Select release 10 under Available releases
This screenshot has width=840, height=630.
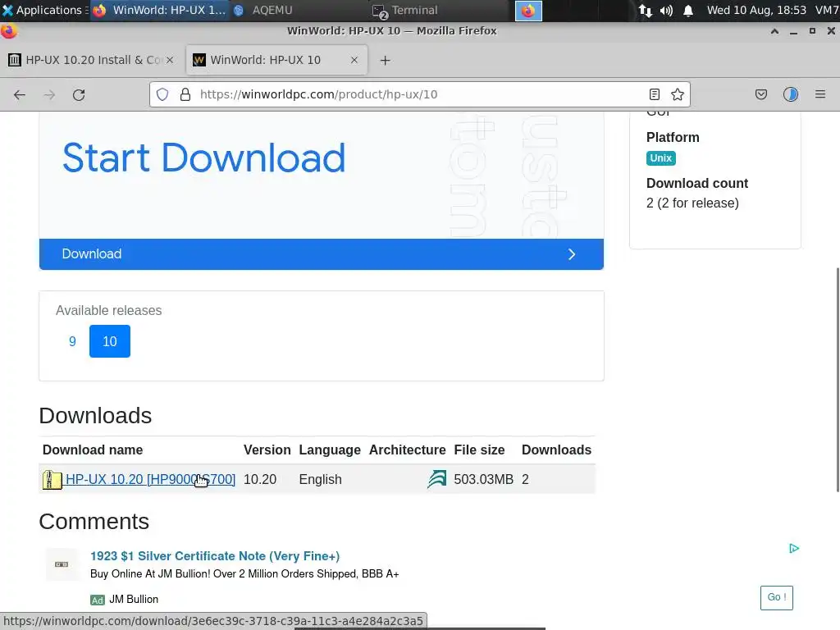coord(110,341)
